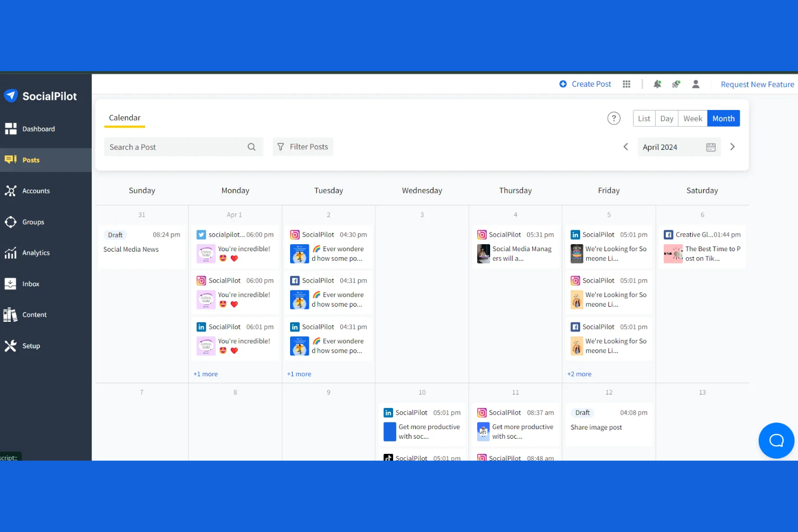Image resolution: width=798 pixels, height=532 pixels.
Task: Expand the +2 more posts on April 5
Action: (579, 374)
